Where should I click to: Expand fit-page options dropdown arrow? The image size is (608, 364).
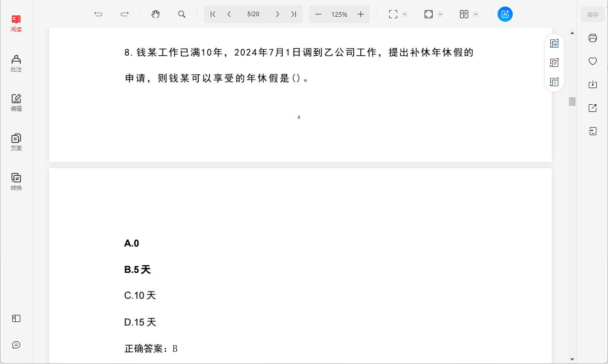coord(440,14)
